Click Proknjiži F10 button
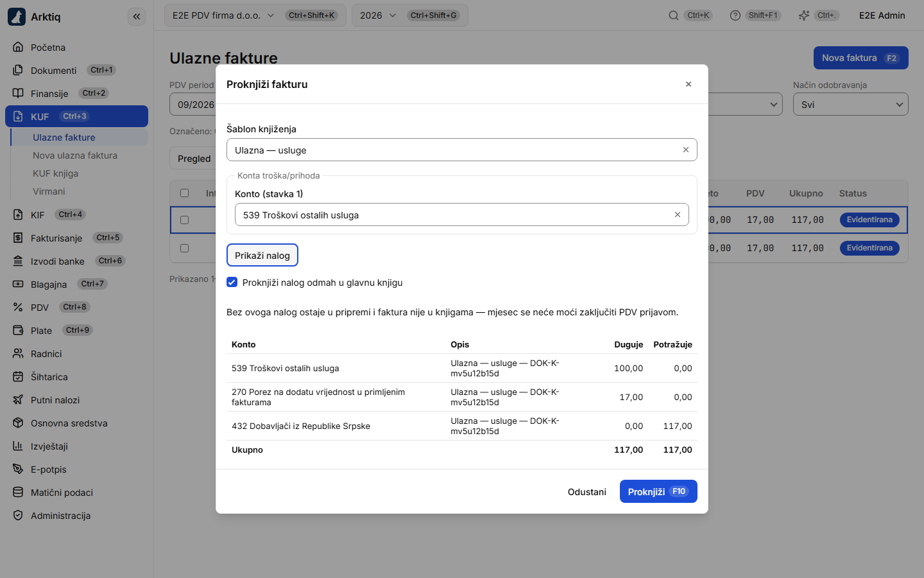 click(x=658, y=491)
